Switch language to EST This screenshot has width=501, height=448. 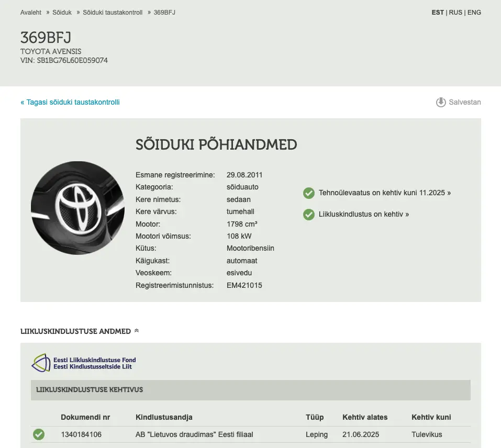[x=438, y=13]
